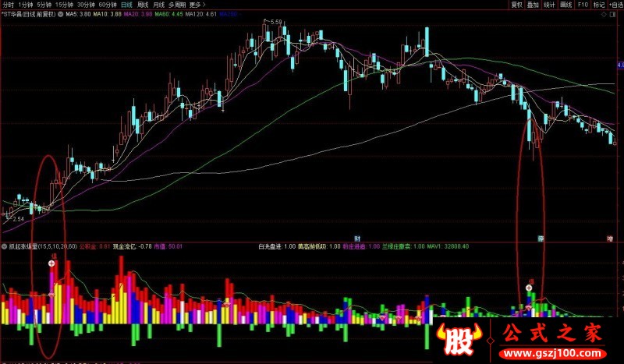
Task: Click the 黄高抛低吸 indicator label
Action: [319, 246]
